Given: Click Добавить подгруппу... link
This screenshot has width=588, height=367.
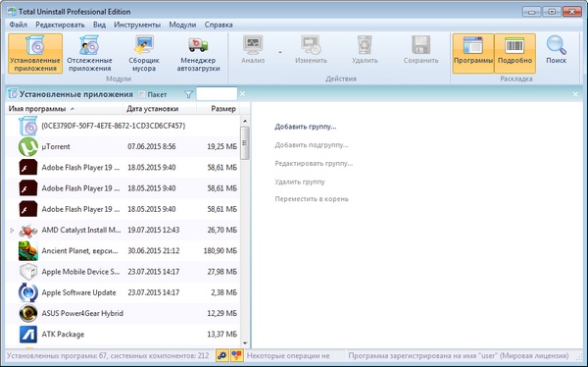Looking at the screenshot, I should pyautogui.click(x=312, y=145).
